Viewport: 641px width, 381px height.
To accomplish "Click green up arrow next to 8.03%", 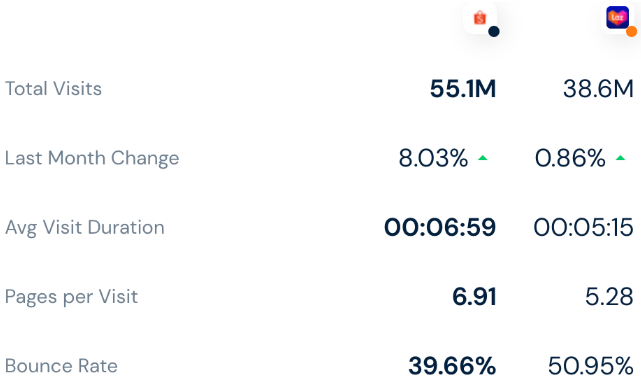I will (x=483, y=158).
